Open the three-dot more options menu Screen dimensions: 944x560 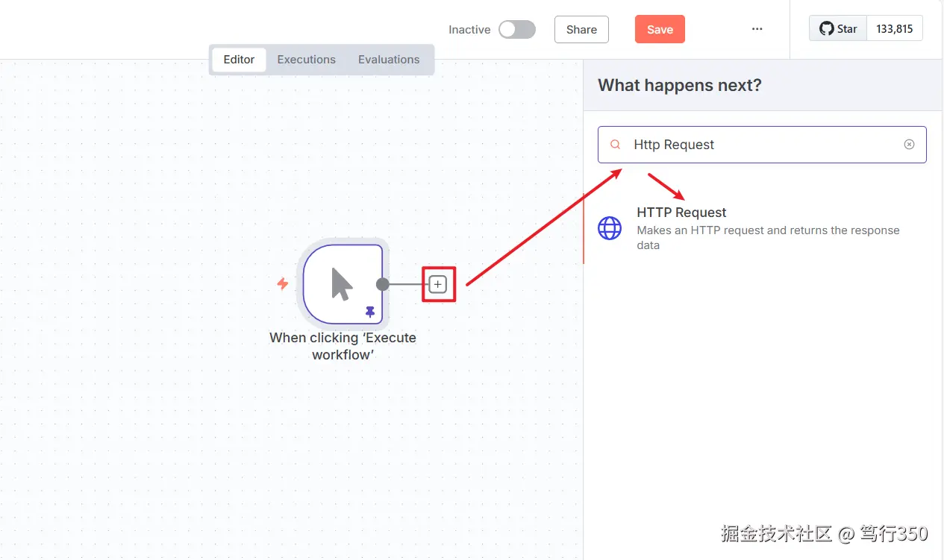click(757, 29)
